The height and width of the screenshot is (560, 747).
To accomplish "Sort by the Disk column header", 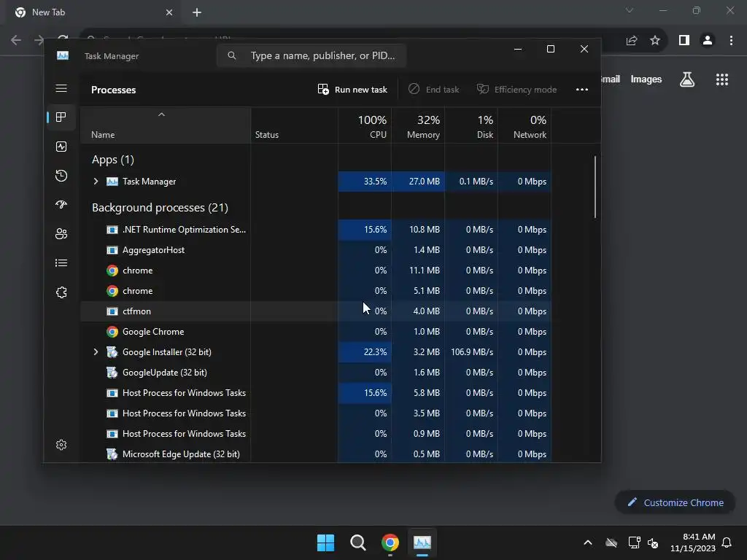I will pyautogui.click(x=472, y=127).
